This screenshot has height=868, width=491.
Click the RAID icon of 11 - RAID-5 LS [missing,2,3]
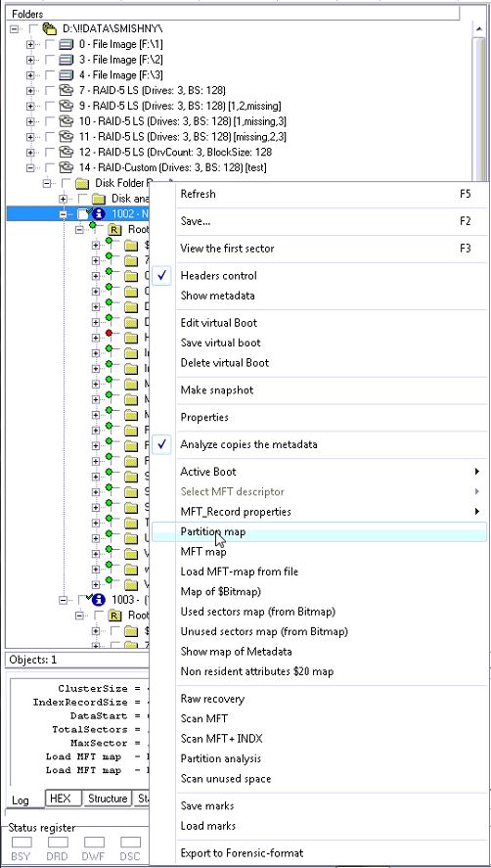67,137
